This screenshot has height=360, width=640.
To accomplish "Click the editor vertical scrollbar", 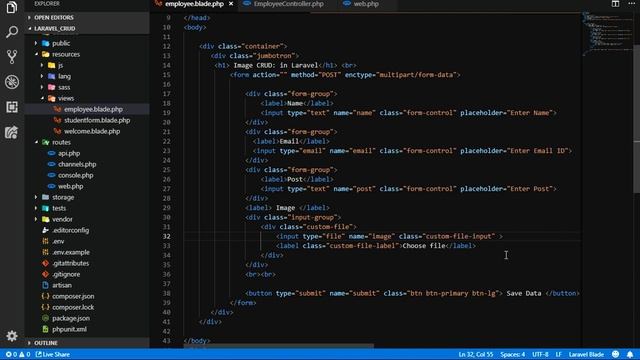I will point(636,118).
